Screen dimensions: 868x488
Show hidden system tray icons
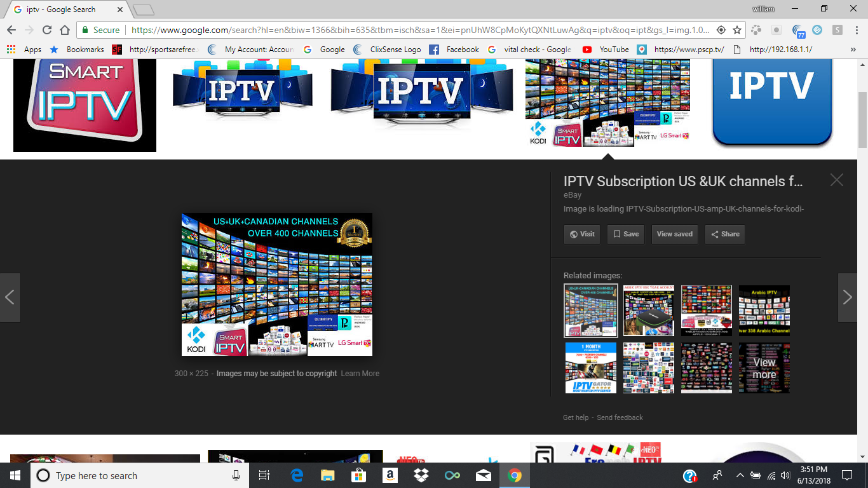click(x=740, y=475)
